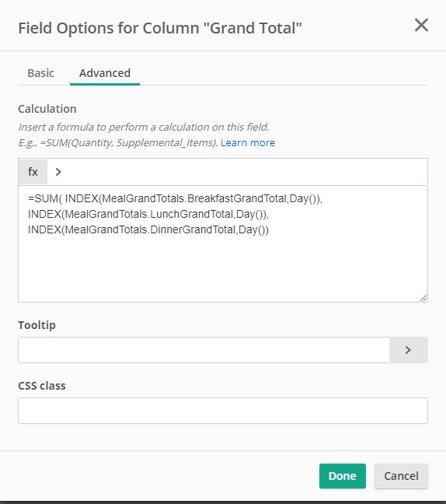The height and width of the screenshot is (504, 446).
Task: Click the fx formula button
Action: click(33, 172)
